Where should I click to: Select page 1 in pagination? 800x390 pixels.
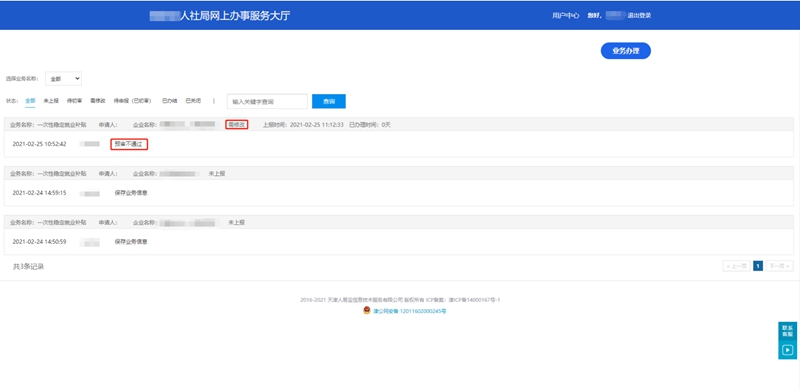click(758, 266)
